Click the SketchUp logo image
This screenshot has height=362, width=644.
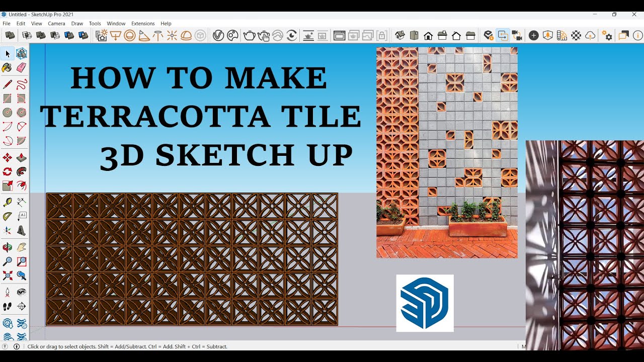click(425, 303)
